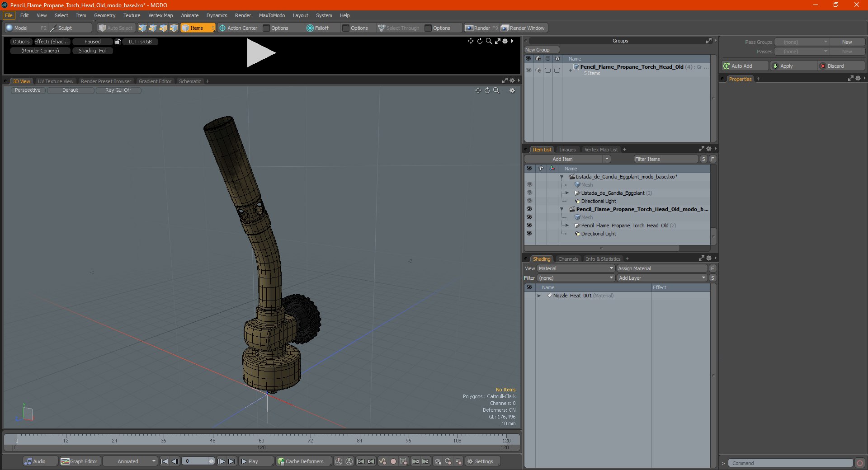The image size is (868, 470).
Task: Switch to Vertex Map List tab
Action: pos(601,150)
